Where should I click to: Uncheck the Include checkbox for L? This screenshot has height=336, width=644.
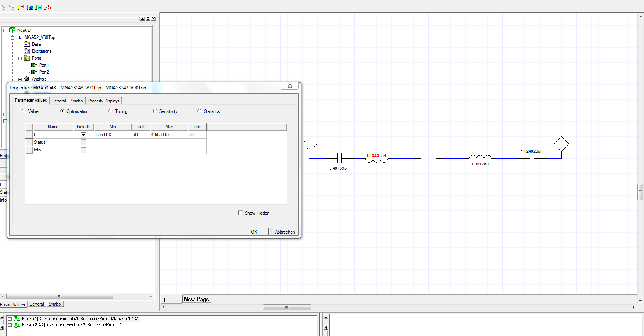tap(83, 134)
